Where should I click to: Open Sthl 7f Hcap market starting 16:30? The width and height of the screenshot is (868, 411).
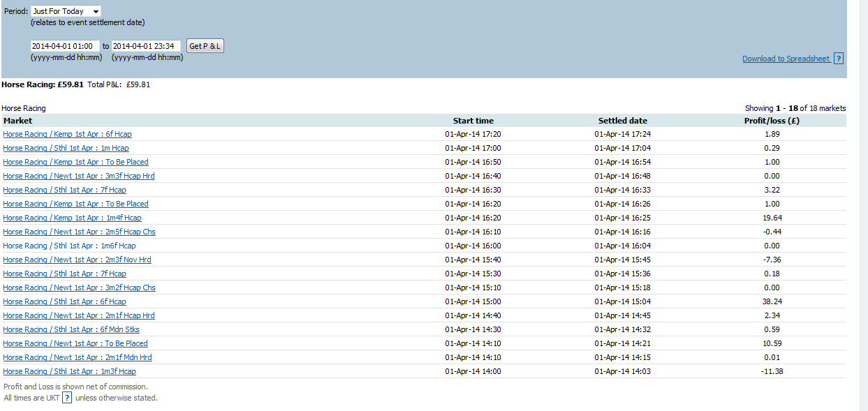64,190
